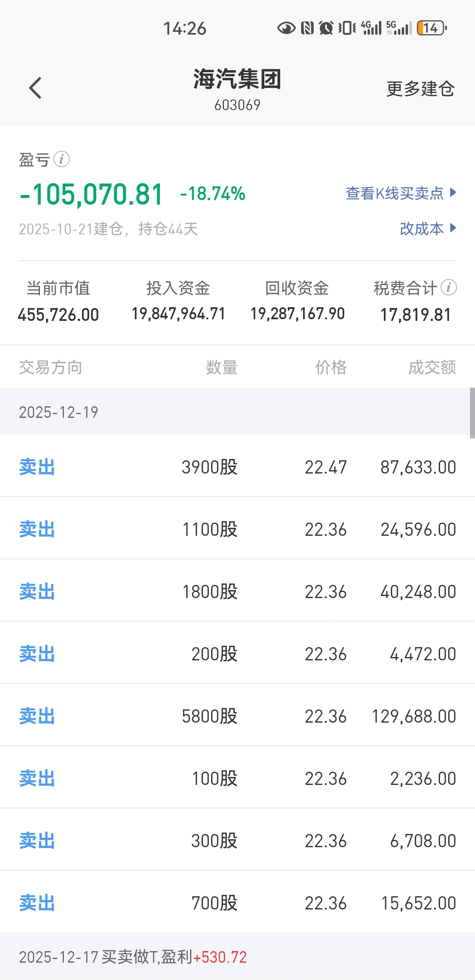Viewport: 475px width, 980px height.
Task: Open 查看K线买卖点 link
Action: [x=394, y=193]
